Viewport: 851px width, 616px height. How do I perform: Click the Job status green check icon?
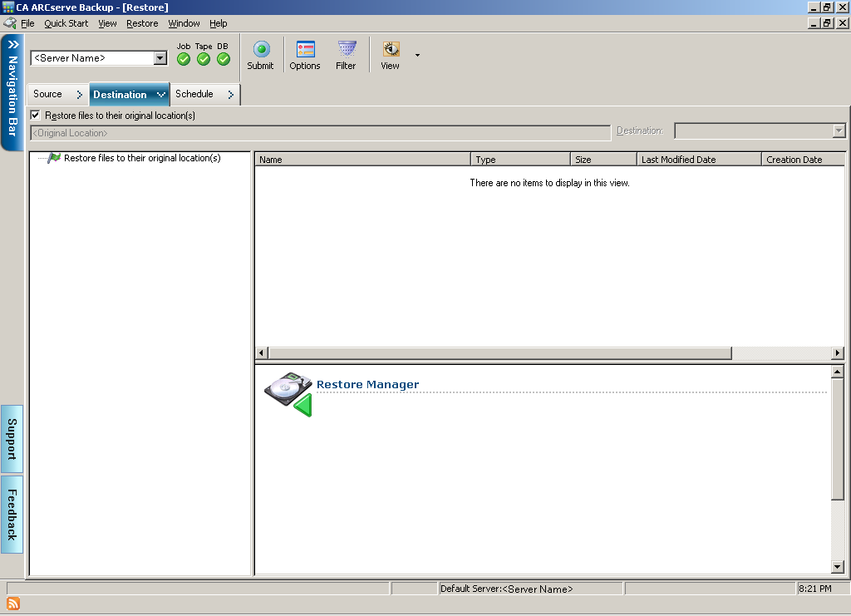(x=184, y=59)
